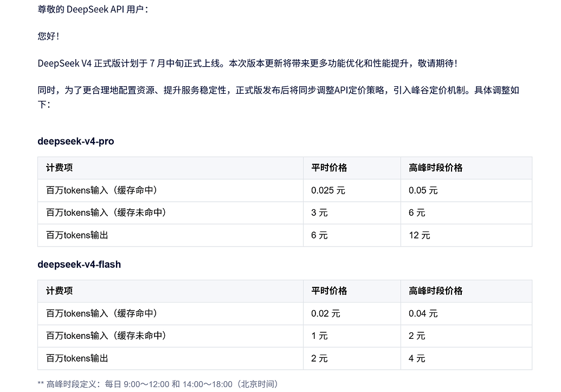Click the 4 元 price cell
561x392 pixels.
[x=417, y=359]
